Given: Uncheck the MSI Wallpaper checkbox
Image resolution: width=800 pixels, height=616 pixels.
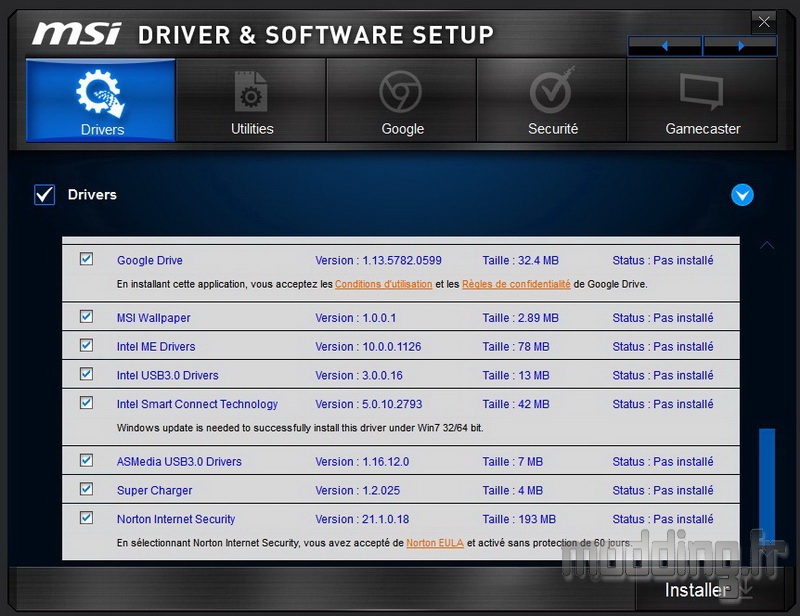Looking at the screenshot, I should click(86, 317).
